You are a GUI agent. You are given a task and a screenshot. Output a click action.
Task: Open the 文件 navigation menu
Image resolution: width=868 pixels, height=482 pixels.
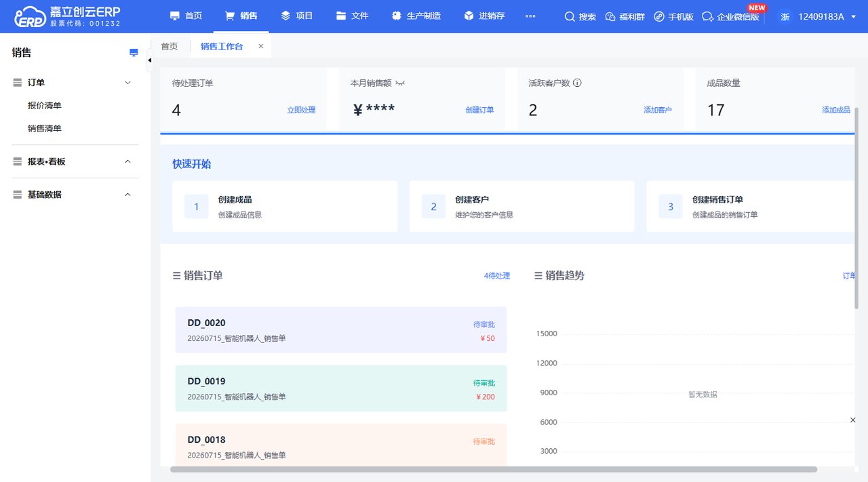352,16
